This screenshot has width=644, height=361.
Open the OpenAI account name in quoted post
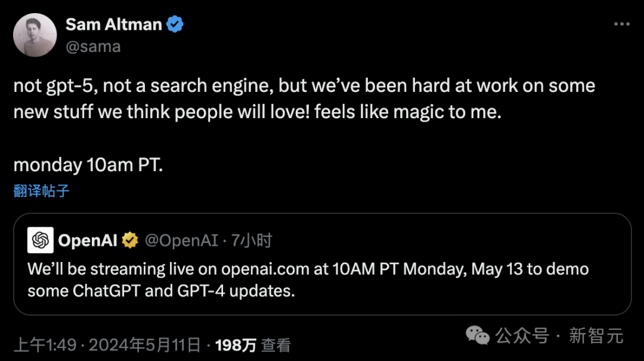click(88, 240)
